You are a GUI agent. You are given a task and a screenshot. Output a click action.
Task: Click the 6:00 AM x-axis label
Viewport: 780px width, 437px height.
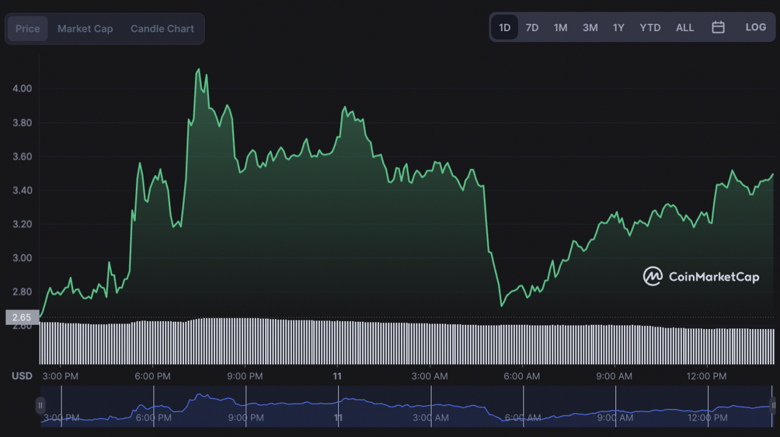pyautogui.click(x=521, y=376)
